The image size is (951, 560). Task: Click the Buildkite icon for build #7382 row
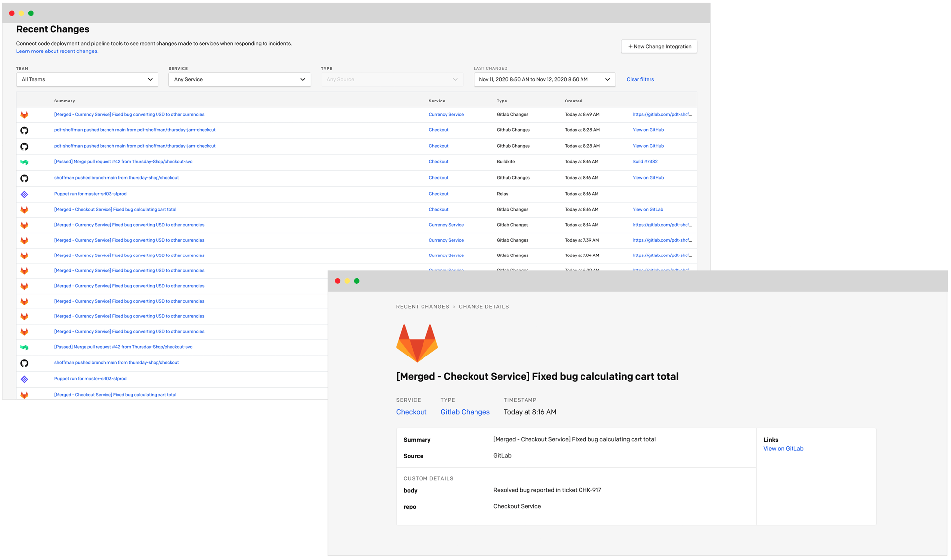point(24,162)
